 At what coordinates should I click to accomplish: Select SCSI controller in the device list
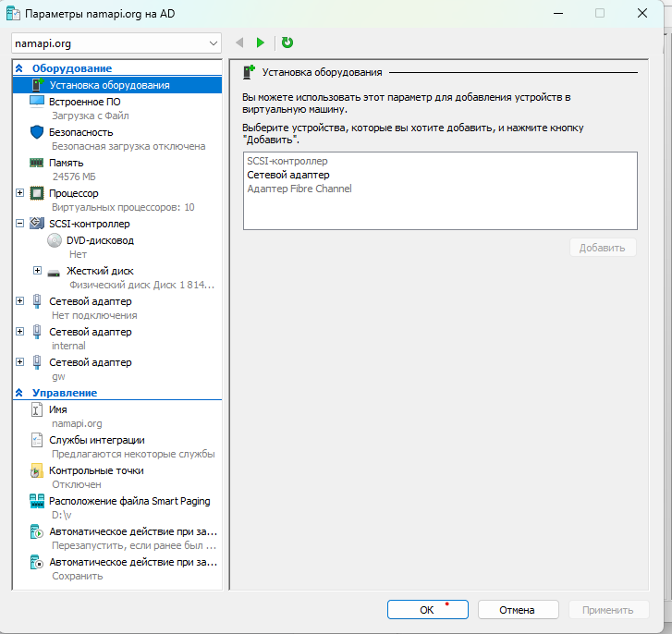point(287,162)
